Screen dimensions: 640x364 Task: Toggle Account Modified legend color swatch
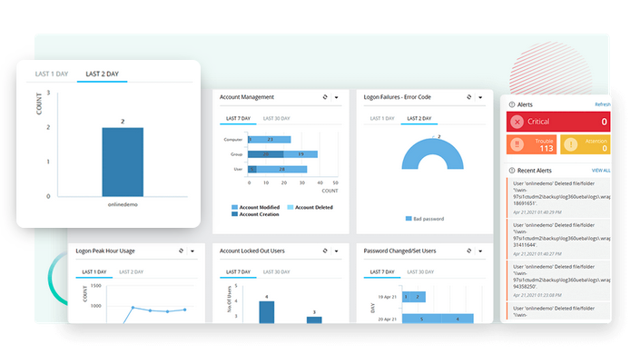pos(235,207)
